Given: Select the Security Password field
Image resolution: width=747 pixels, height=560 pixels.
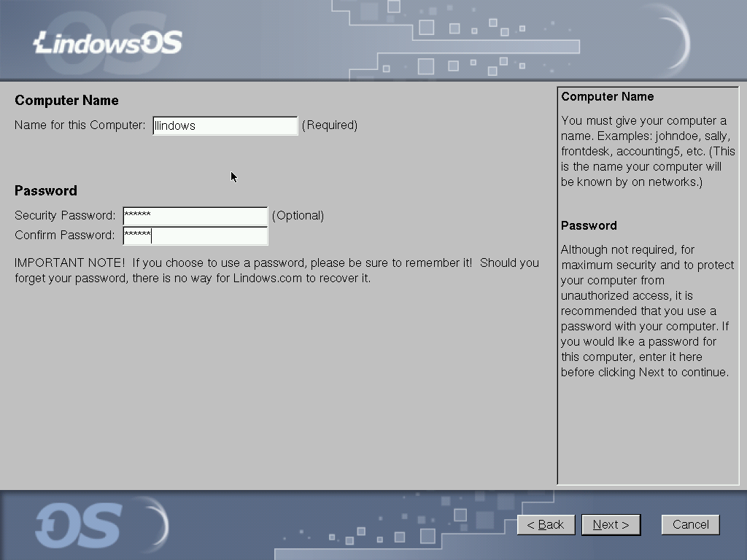Looking at the screenshot, I should point(196,216).
